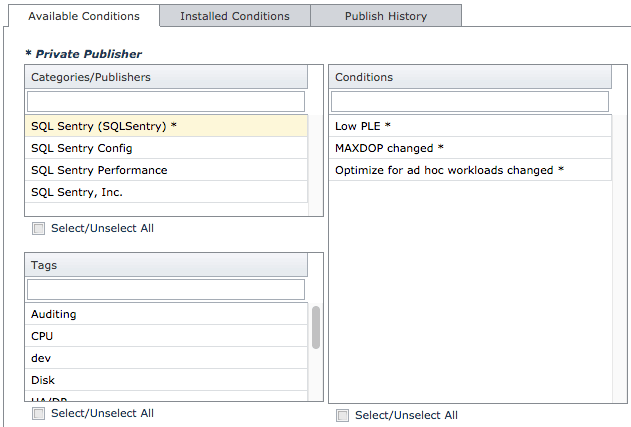The image size is (631, 427).
Task: Click the Tags list scrollbar thumb
Action: tap(316, 327)
